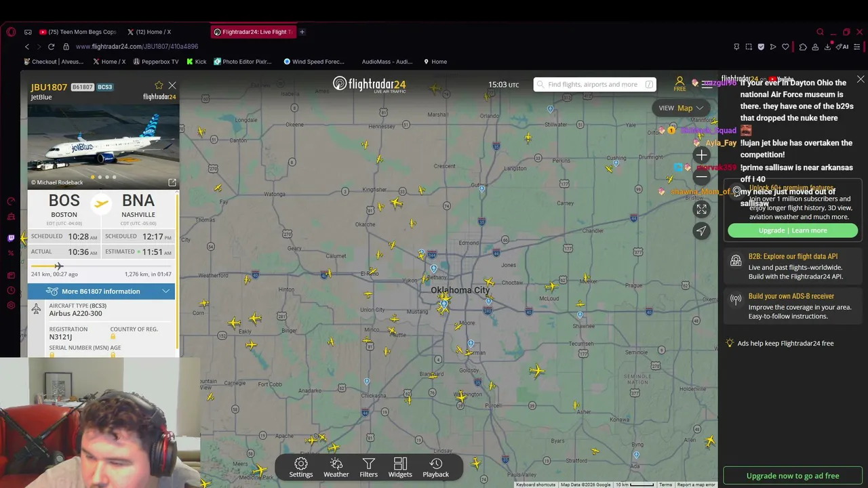The image size is (868, 488).
Task: Center map on my location
Action: [701, 231]
